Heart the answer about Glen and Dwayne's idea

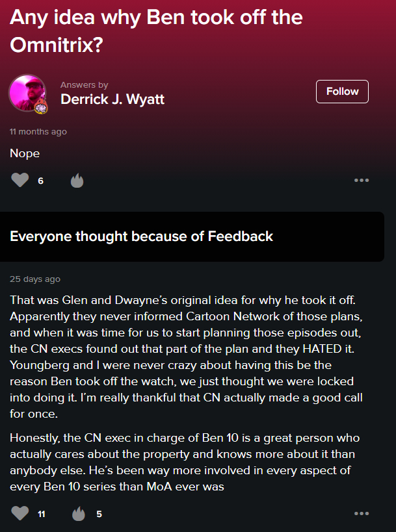pos(20,514)
